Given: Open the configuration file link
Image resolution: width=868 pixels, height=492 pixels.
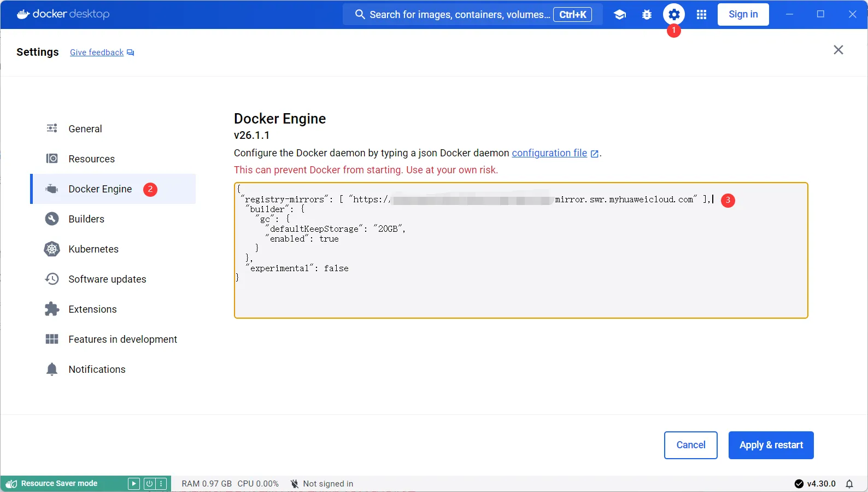Looking at the screenshot, I should [549, 153].
